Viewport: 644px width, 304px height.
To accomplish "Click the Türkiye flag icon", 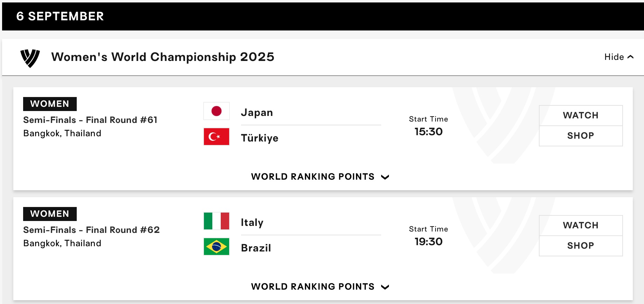I will point(217,137).
